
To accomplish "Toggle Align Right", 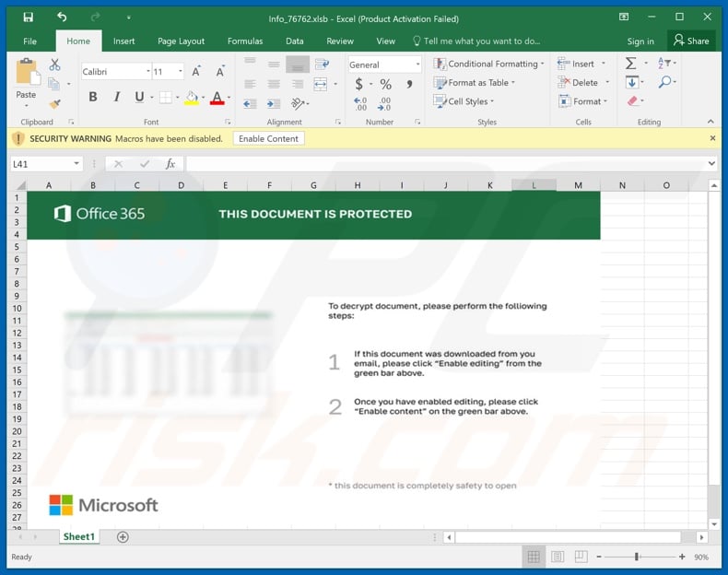I will 298,84.
